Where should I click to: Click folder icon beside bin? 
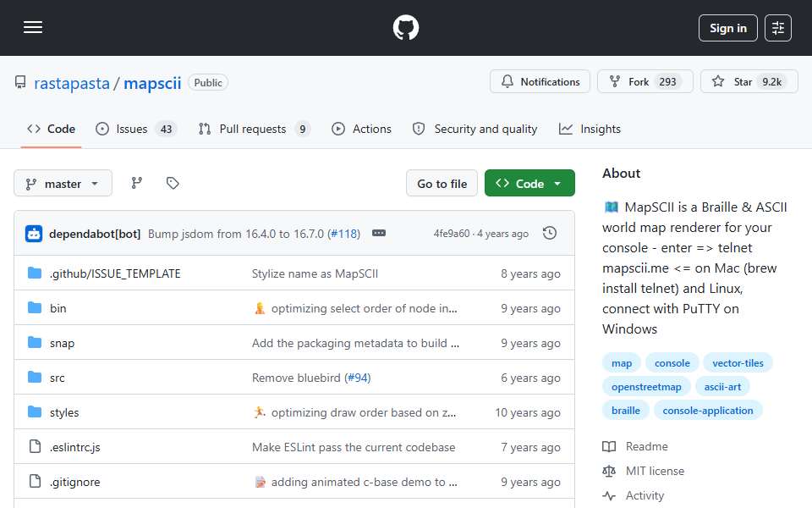tap(35, 308)
